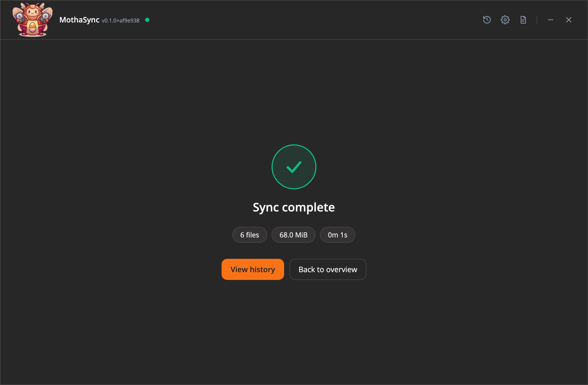588x385 pixels.
Task: Click Back to overview button
Action: (328, 269)
